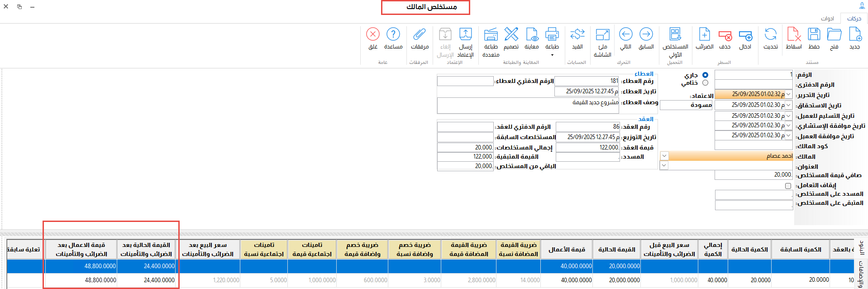Open الضرائب (Taxes) from the toolbar
This screenshot has width=868, height=289.
click(704, 35)
